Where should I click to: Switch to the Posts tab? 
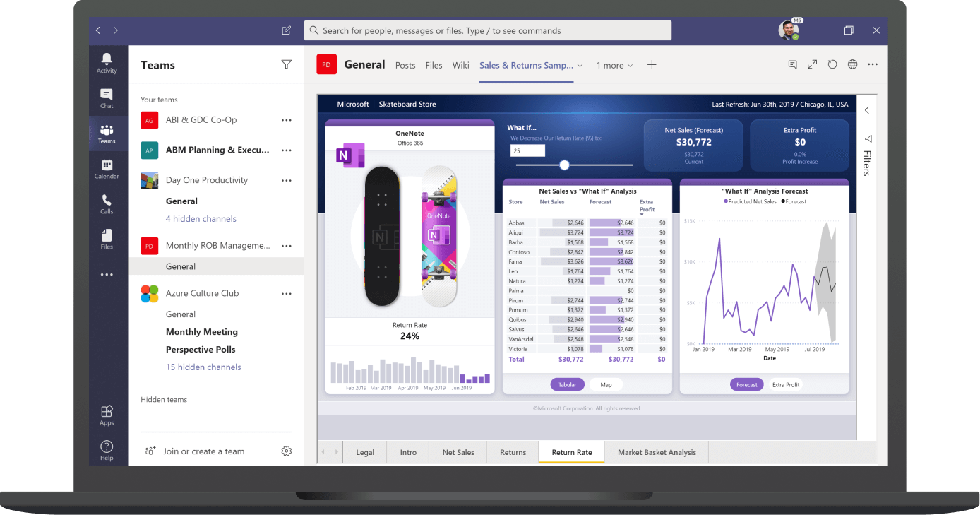point(405,64)
